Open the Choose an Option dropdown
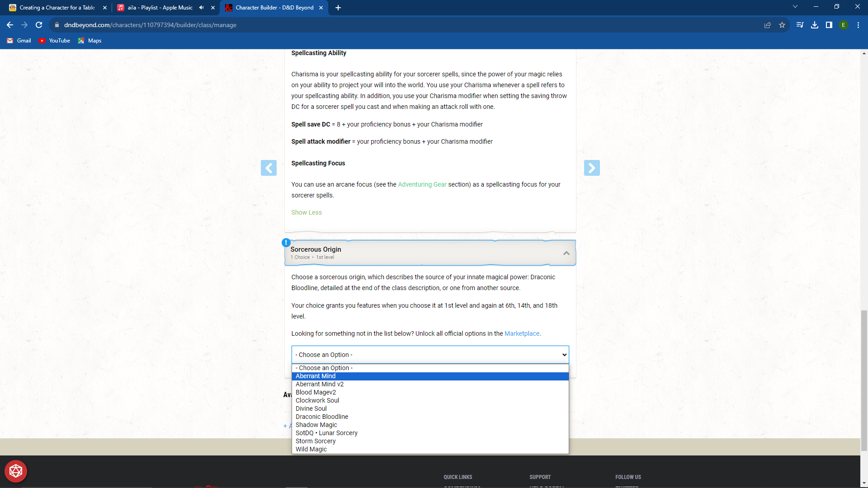This screenshot has width=868, height=488. [429, 355]
